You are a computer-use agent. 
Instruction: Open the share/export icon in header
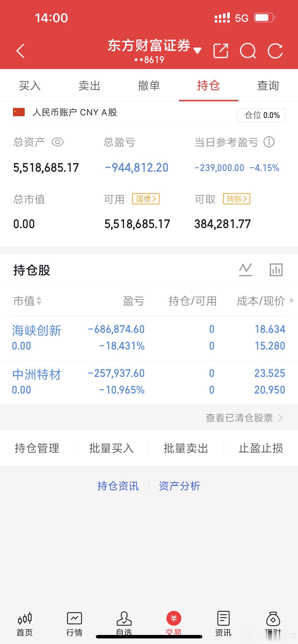[x=221, y=51]
